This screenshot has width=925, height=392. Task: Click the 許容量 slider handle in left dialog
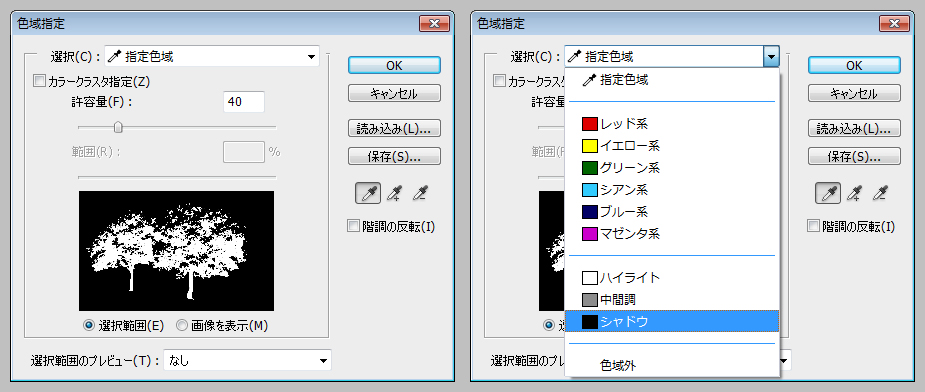119,127
